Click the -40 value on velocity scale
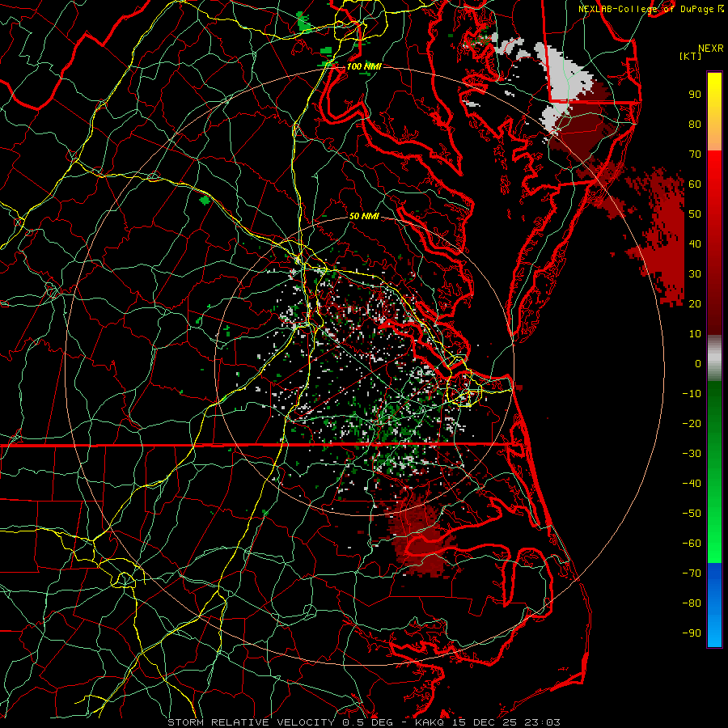This screenshot has height=728, width=728. [692, 484]
